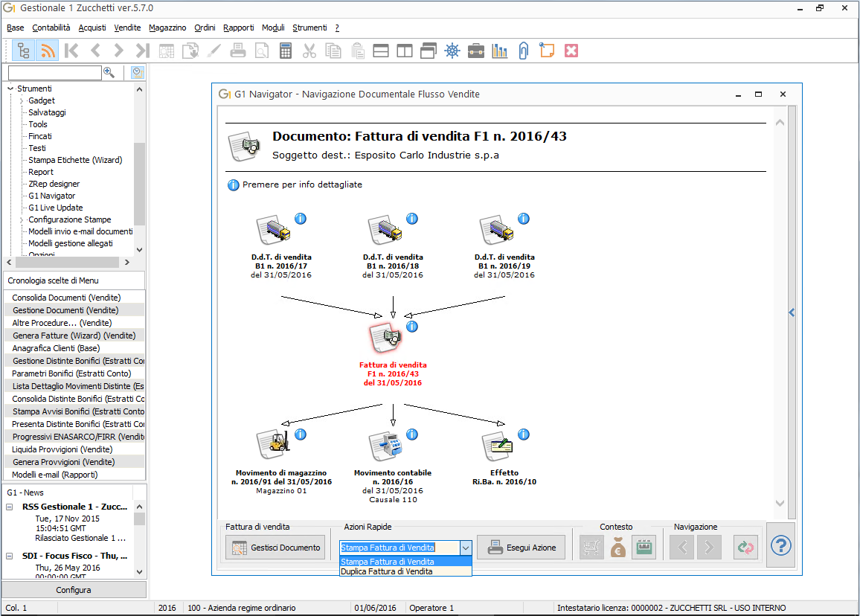Expand the Gadget tree node

click(x=22, y=101)
